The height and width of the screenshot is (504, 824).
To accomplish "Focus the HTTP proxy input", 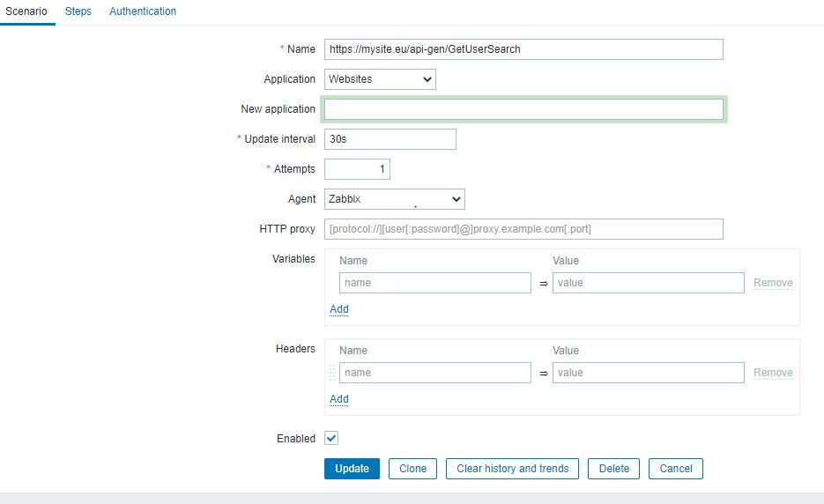I will click(523, 229).
